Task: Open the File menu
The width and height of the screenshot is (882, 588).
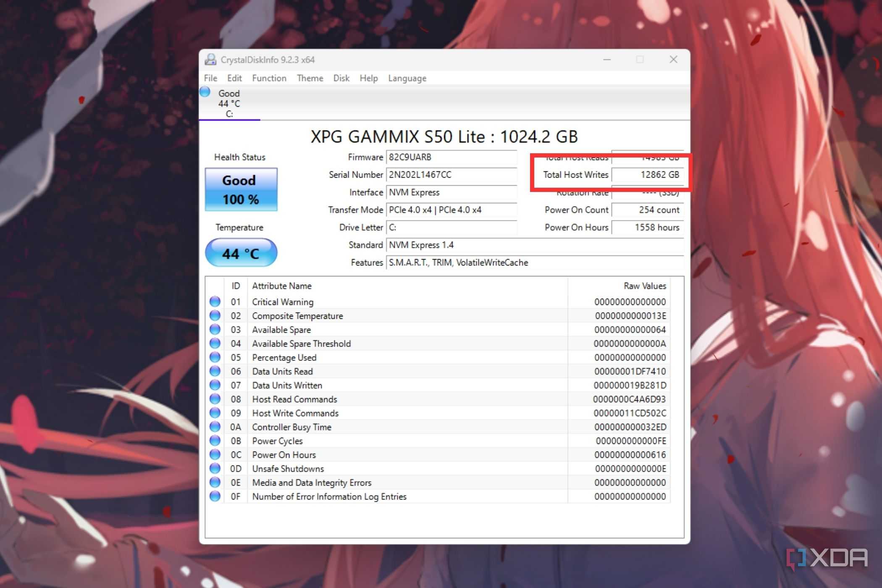Action: click(x=210, y=78)
